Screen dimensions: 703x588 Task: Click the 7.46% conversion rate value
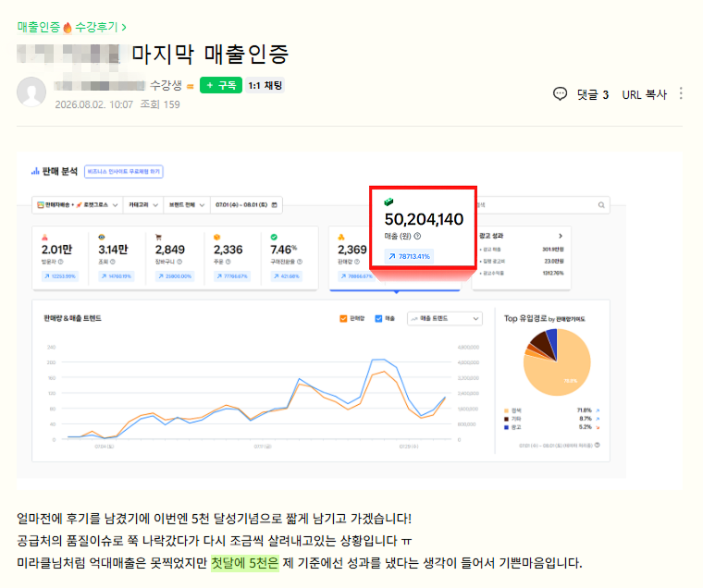(x=284, y=250)
